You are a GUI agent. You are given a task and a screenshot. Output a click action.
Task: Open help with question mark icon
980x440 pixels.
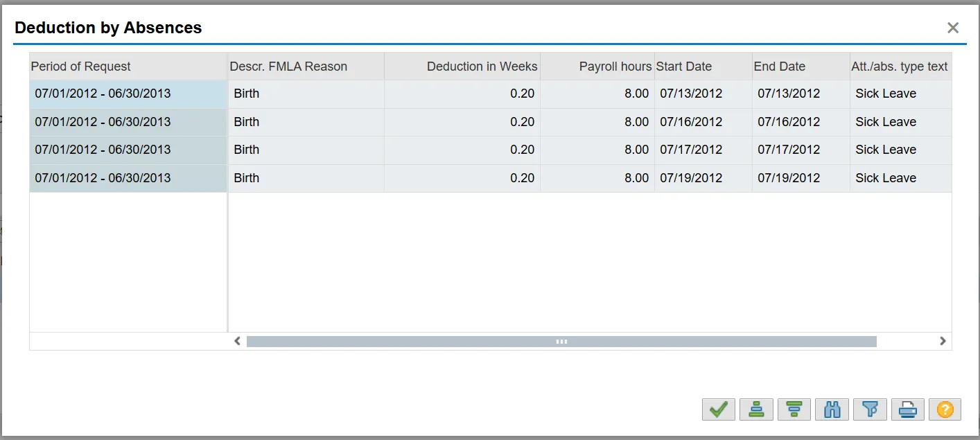[945, 410]
